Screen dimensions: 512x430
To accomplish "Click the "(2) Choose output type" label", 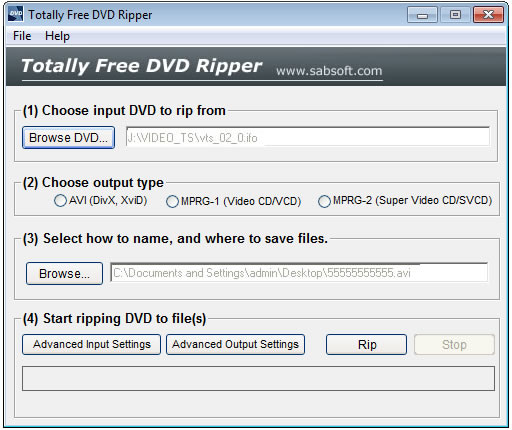I will point(93,182).
